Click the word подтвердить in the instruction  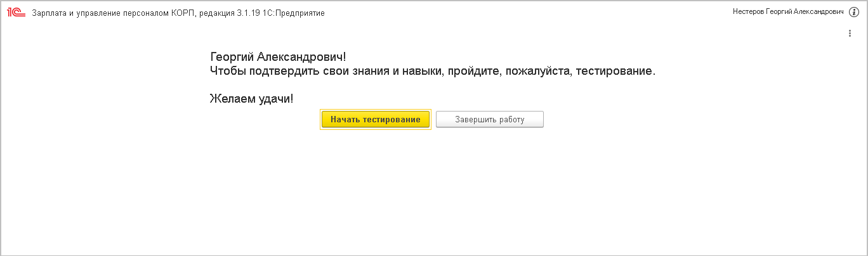tap(273, 70)
